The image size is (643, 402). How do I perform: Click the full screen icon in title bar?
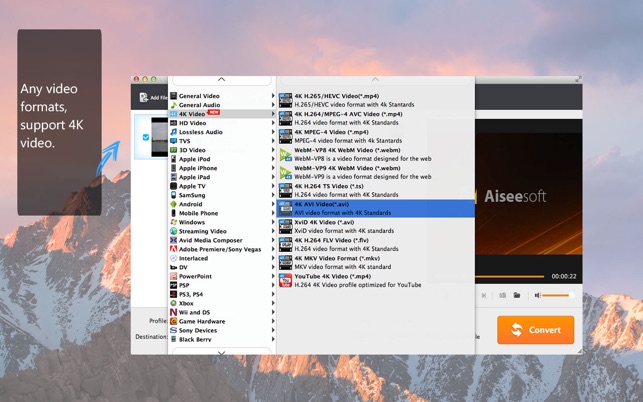click(578, 79)
